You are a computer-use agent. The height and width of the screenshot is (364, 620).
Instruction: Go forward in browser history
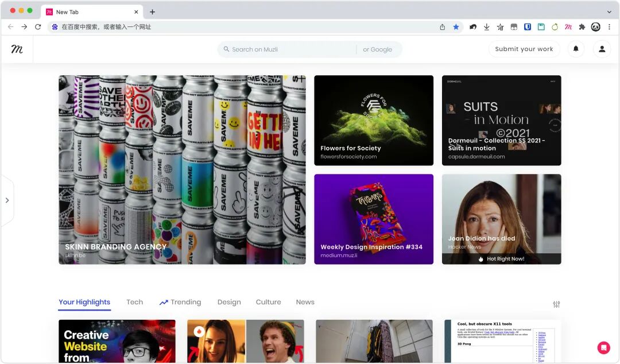click(x=24, y=27)
